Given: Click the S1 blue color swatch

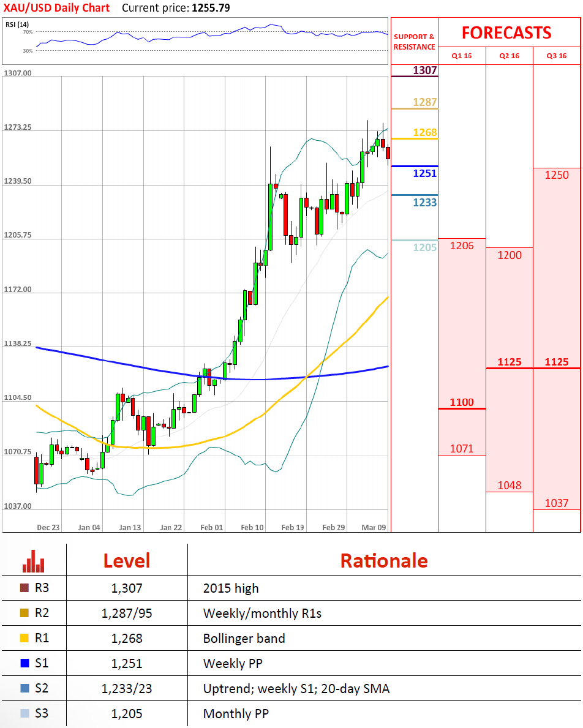Looking at the screenshot, I should (24, 663).
